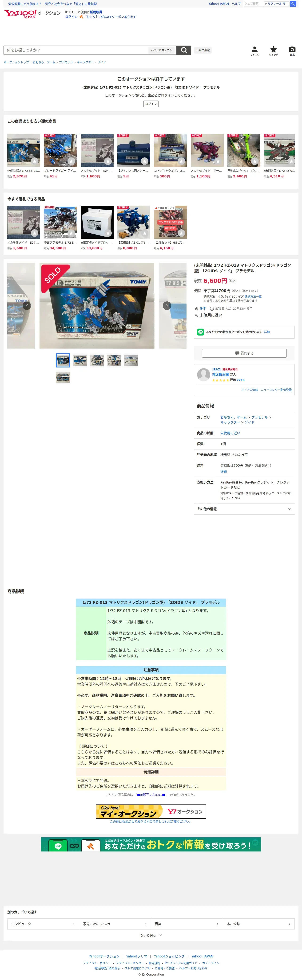Click the LINE おトクな情報 banner
Screen dimensions: 302x980
coord(151,845)
